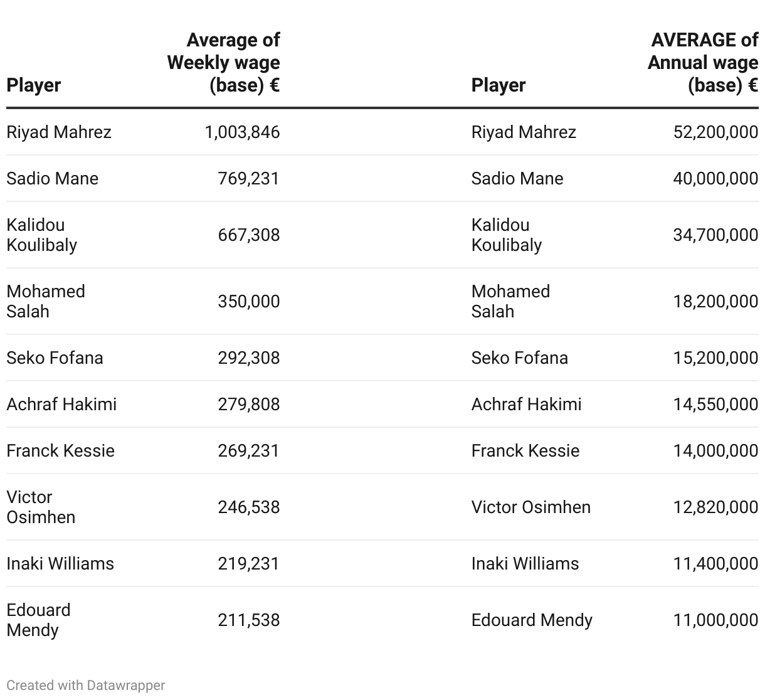The width and height of the screenshot is (765, 700).
Task: Click the 18,200,000 annual wage cell
Action: (x=715, y=301)
